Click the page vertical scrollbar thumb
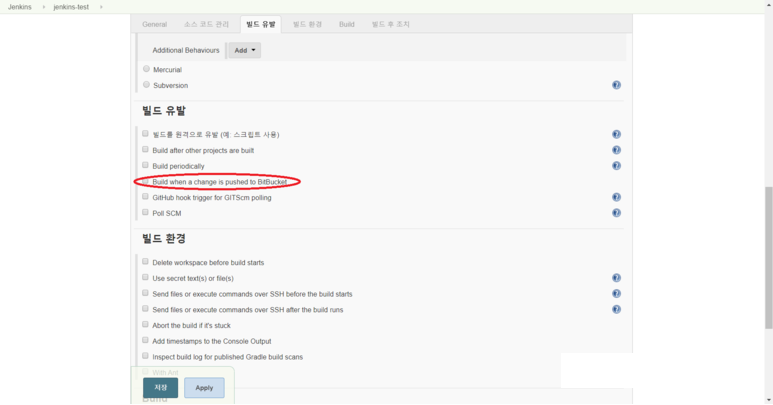This screenshot has width=773, height=405. coord(769,257)
